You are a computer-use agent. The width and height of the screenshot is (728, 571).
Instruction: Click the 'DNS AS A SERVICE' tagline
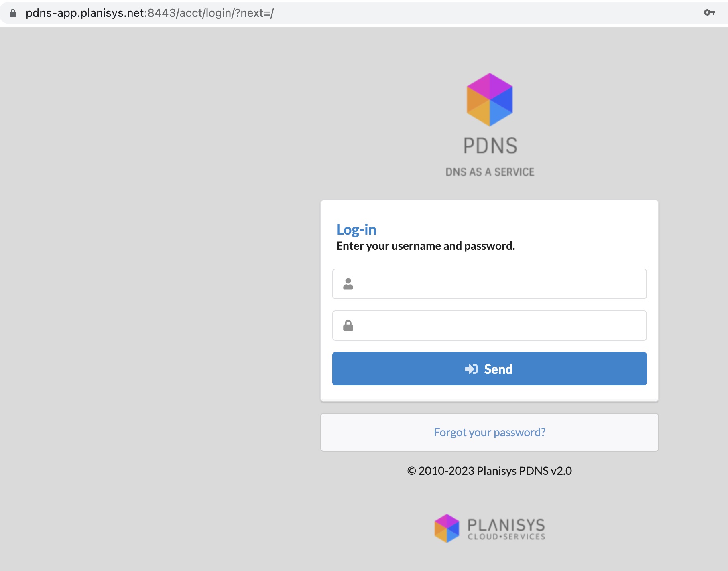490,172
